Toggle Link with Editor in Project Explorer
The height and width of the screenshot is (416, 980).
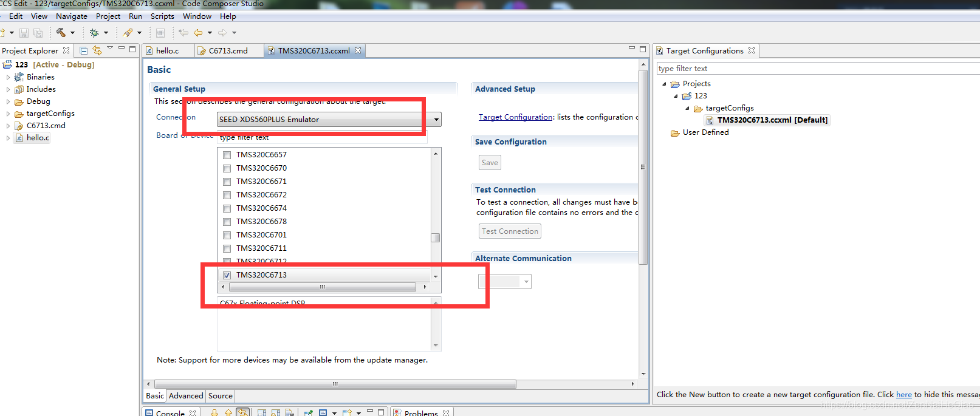click(x=97, y=50)
